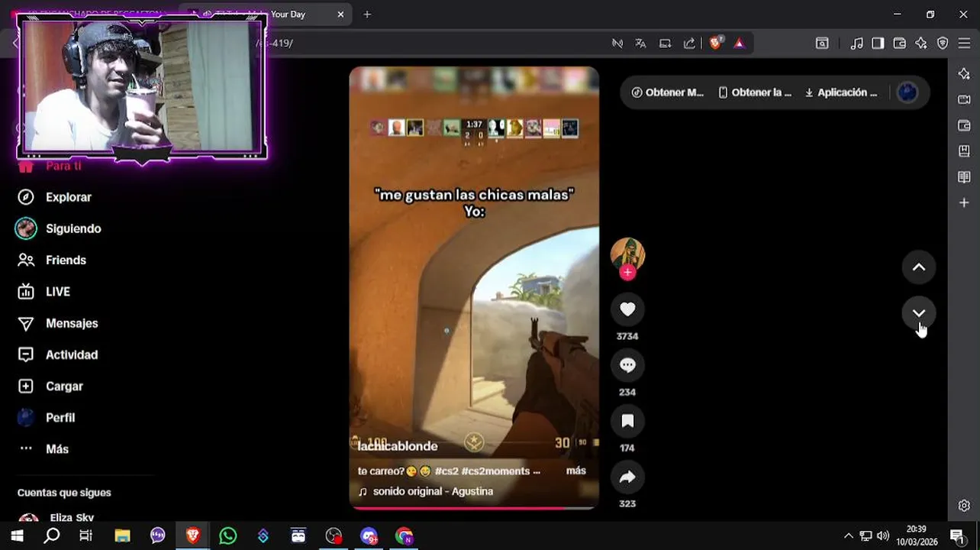Screen dimensions: 980x550
Task: Open bookmarks icon in right sidebar
Action: pyautogui.click(x=964, y=151)
